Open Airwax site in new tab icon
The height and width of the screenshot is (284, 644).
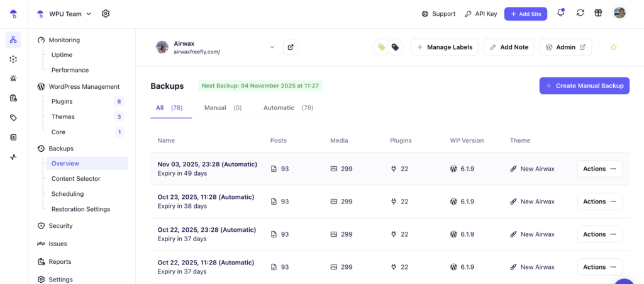[x=290, y=47]
